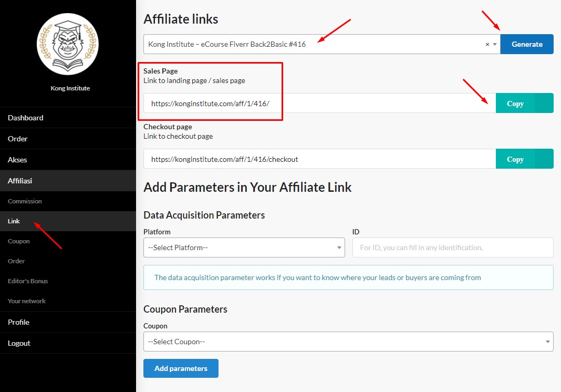Clear the selected product with the × icon
This screenshot has height=392, width=561.
tap(487, 45)
